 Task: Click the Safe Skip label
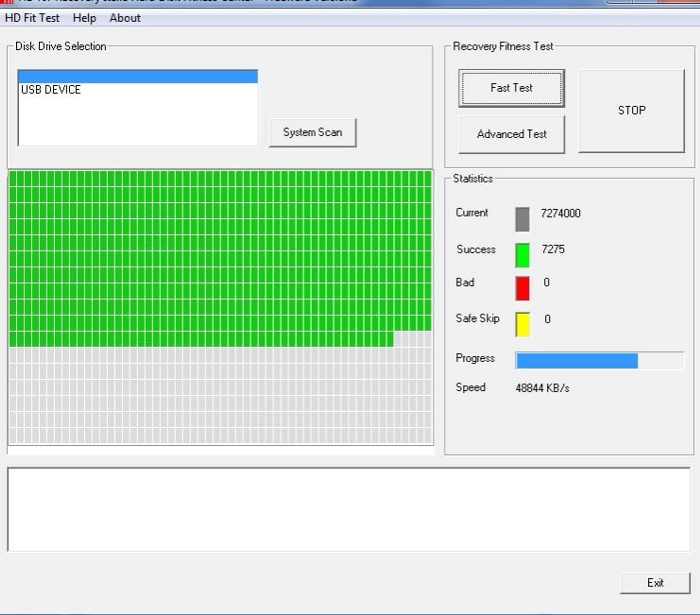pos(477,318)
